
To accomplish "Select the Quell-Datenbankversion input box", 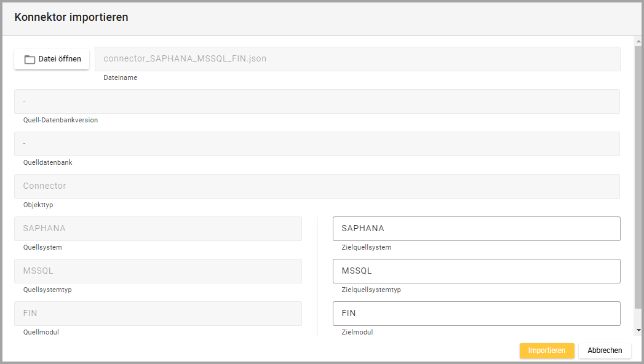I will (317, 101).
